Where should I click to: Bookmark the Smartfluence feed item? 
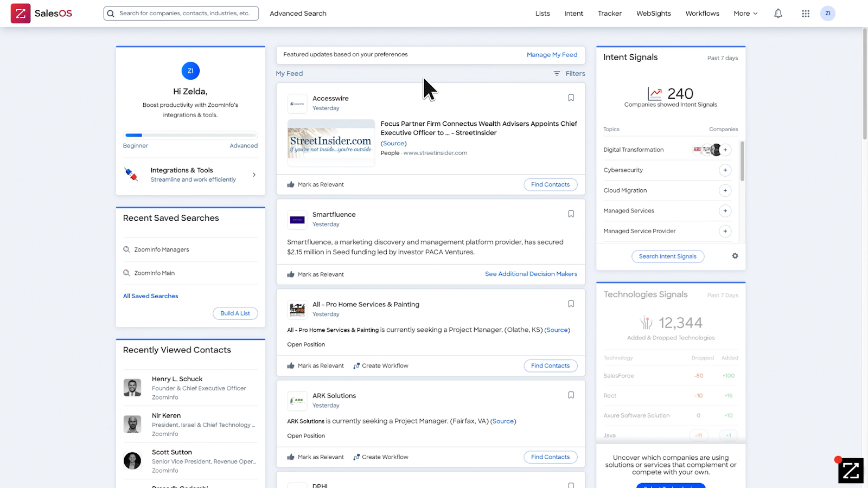click(x=571, y=214)
